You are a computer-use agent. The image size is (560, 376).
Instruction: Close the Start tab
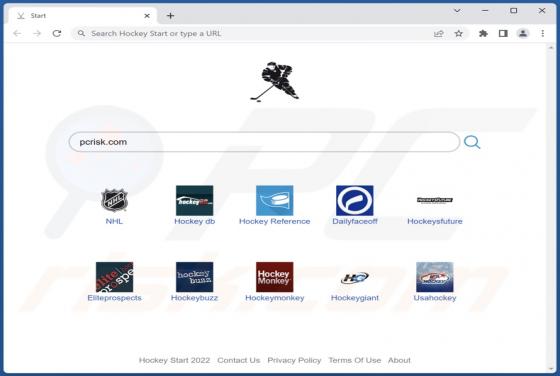click(x=147, y=16)
